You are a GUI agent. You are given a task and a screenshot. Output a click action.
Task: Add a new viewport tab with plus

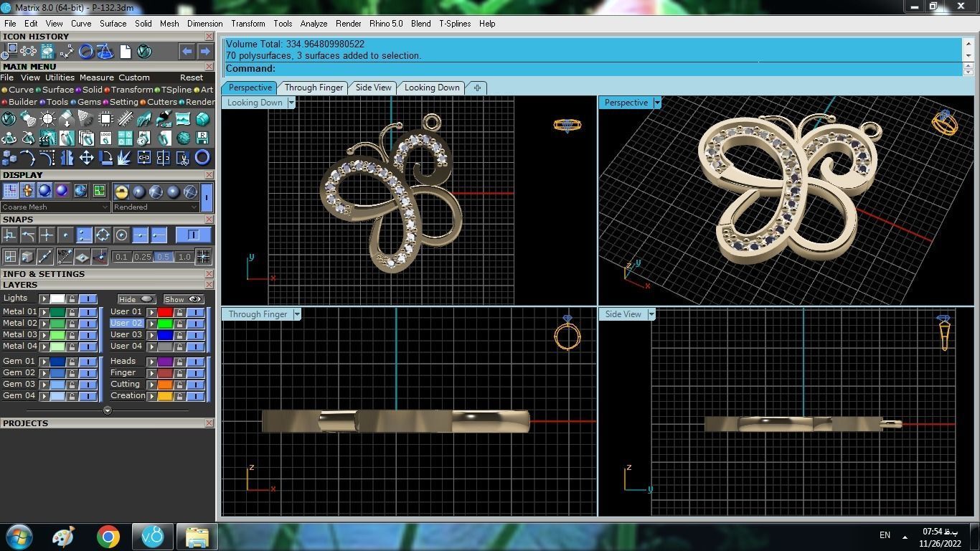coord(477,88)
